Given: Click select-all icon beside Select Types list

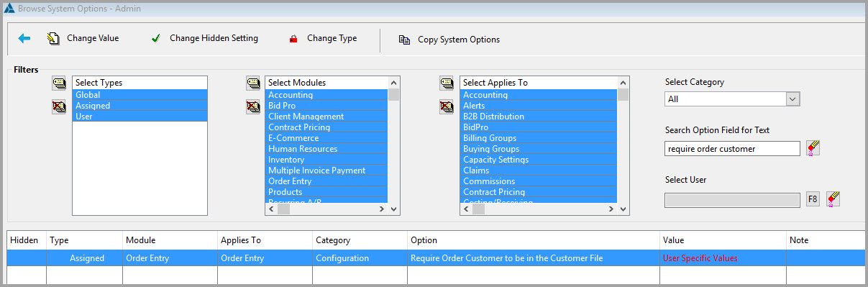Looking at the screenshot, I should click(x=59, y=83).
